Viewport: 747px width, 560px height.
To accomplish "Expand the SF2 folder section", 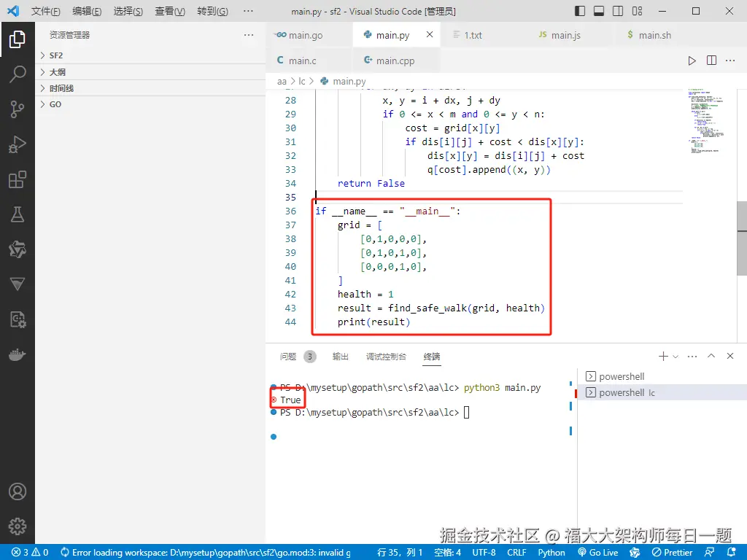I will [150, 55].
